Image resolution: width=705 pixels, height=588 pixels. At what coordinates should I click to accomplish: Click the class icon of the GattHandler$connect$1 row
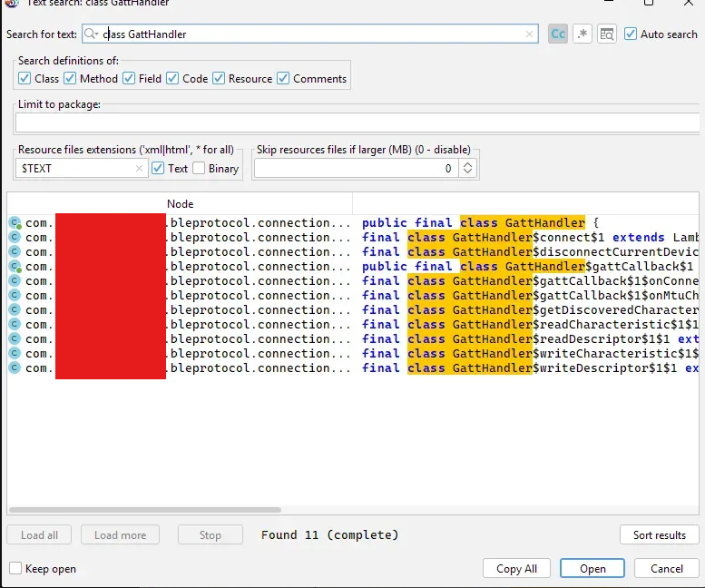coord(15,238)
